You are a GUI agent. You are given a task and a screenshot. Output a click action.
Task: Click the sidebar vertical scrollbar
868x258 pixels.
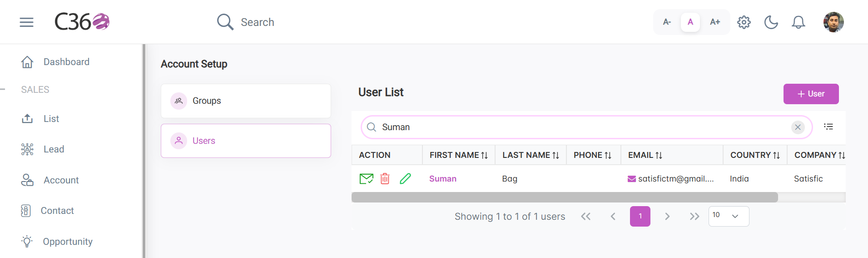pos(144,151)
